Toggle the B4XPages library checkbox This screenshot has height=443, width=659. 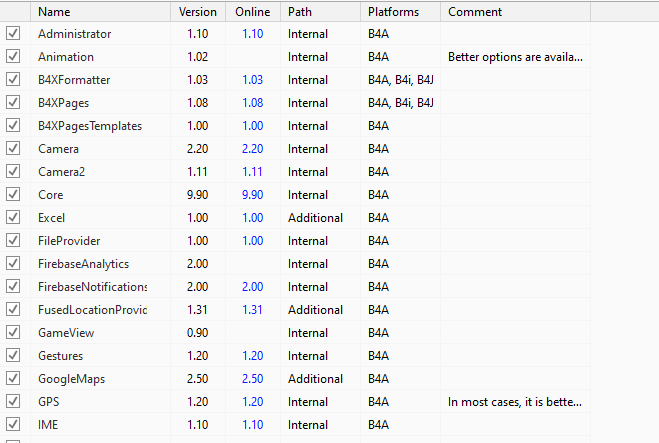point(13,103)
